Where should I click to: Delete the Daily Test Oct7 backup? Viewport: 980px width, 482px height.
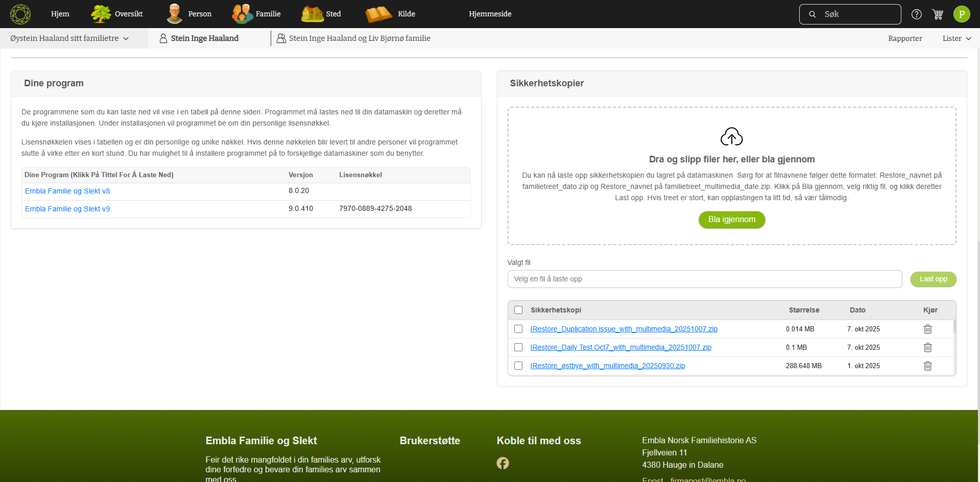[927, 348]
